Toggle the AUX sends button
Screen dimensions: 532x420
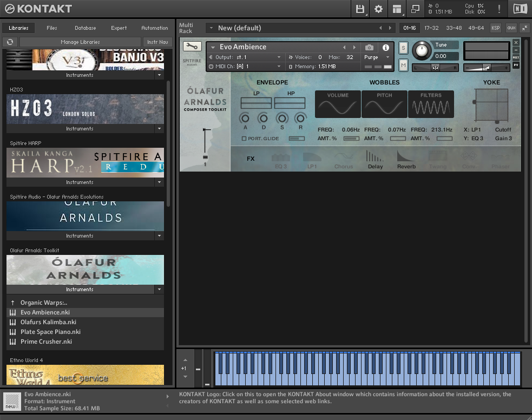point(516,57)
